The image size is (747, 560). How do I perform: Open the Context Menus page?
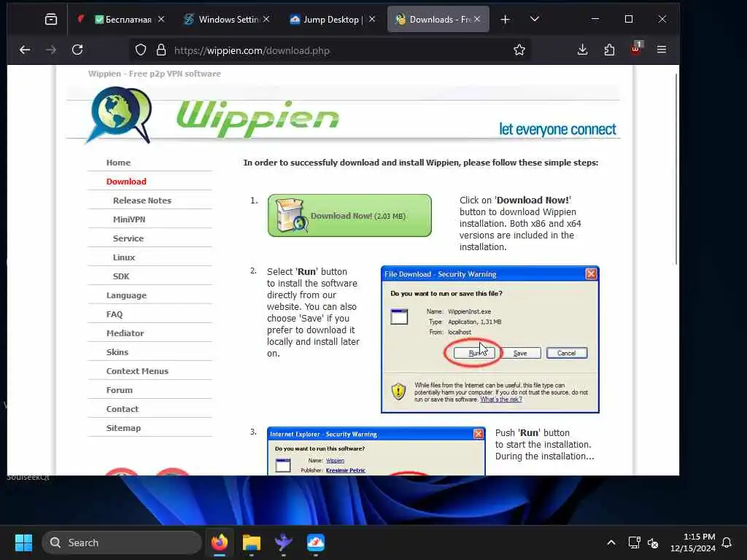tap(137, 371)
